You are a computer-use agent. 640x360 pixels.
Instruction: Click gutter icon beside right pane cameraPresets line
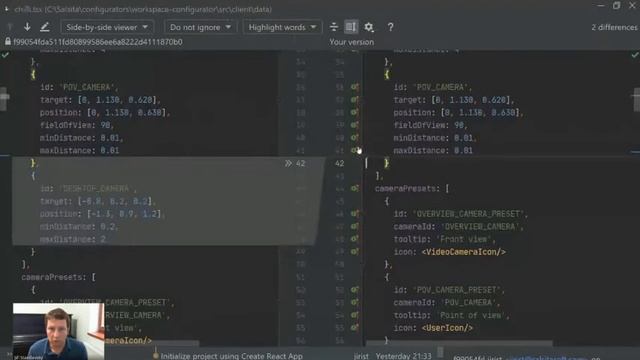pos(355,188)
